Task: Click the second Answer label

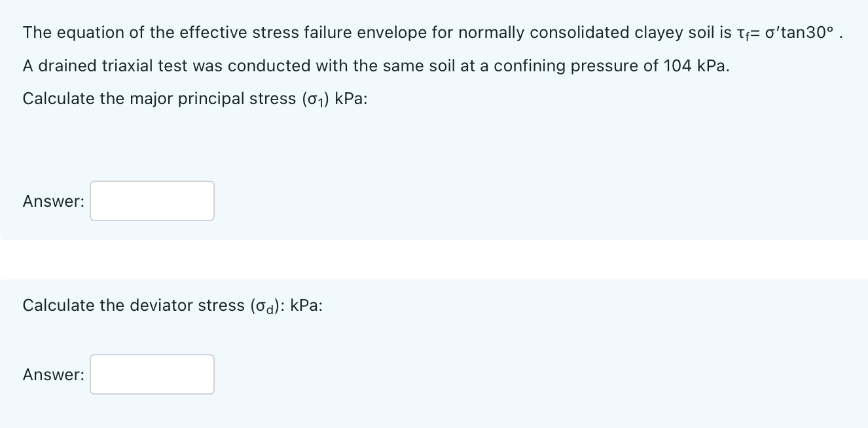Action: pyautogui.click(x=52, y=374)
